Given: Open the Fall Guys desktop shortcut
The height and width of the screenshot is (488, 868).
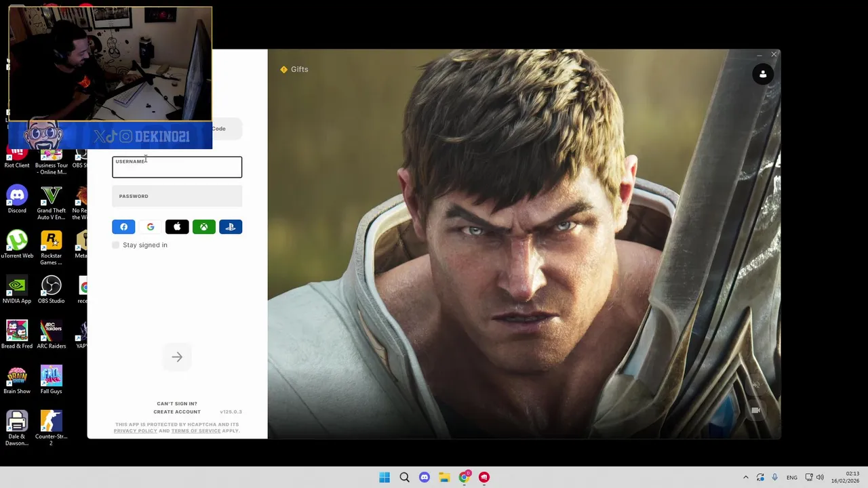Looking at the screenshot, I should point(52,380).
